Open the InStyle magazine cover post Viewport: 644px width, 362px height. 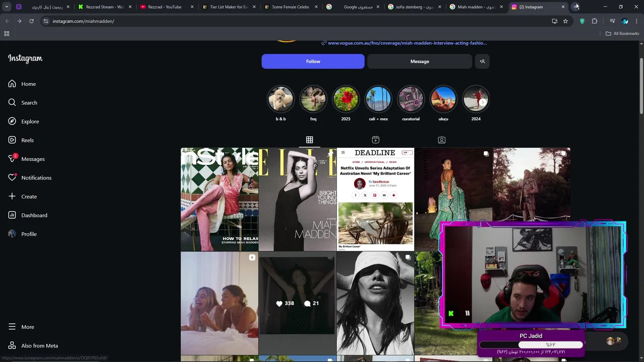(219, 199)
